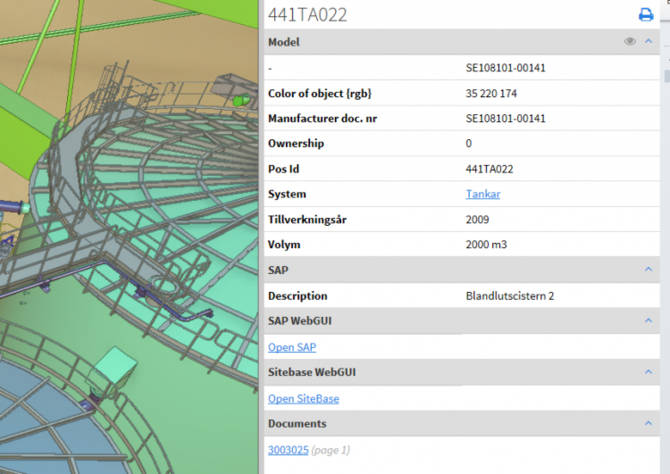
Task: Collapse the SAP section chevron
Action: (649, 270)
